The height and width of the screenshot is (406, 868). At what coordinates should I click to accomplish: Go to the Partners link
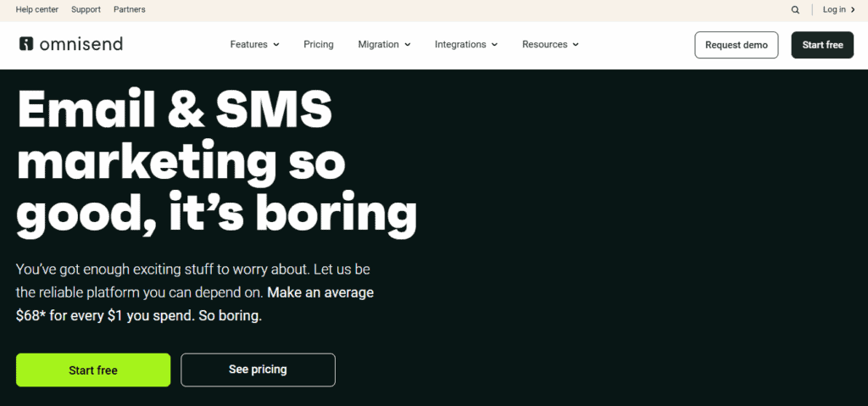pyautogui.click(x=129, y=10)
